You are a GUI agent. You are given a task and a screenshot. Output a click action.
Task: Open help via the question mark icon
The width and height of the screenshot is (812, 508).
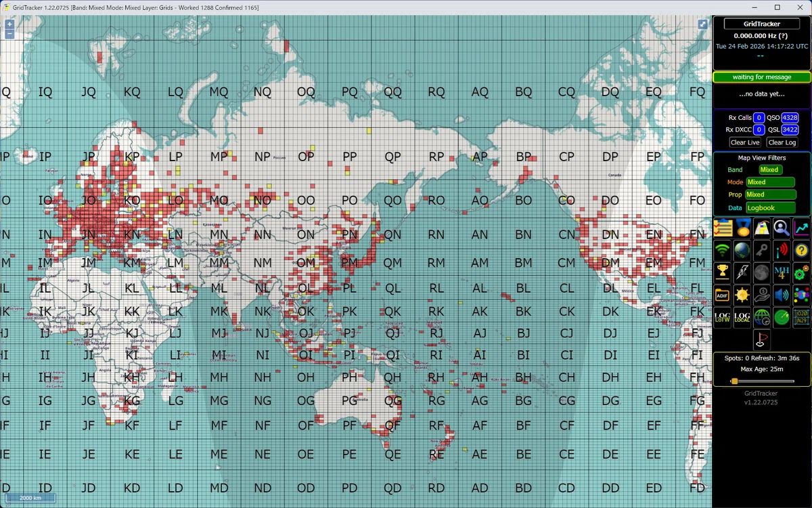pos(802,251)
